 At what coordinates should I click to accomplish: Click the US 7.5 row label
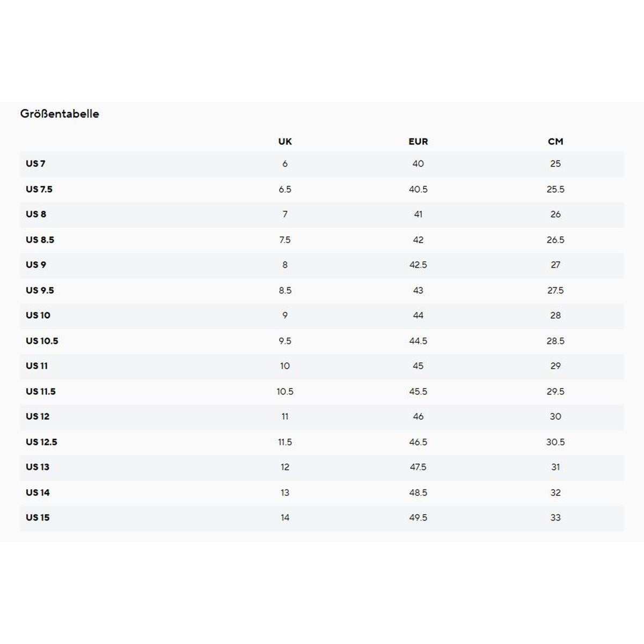(39, 189)
